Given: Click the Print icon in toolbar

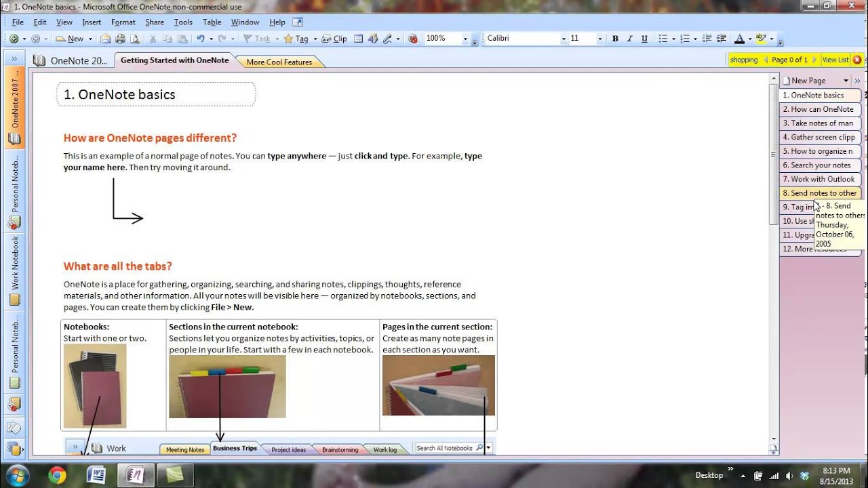Looking at the screenshot, I should click(120, 39).
